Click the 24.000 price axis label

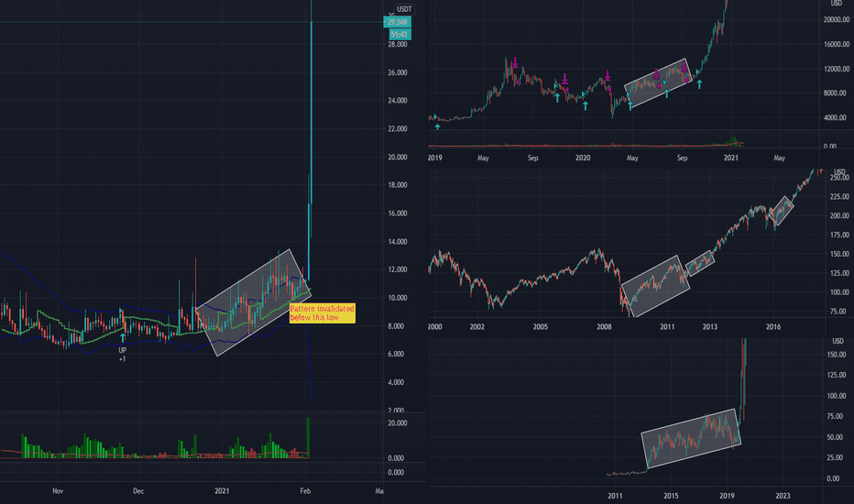coord(398,100)
